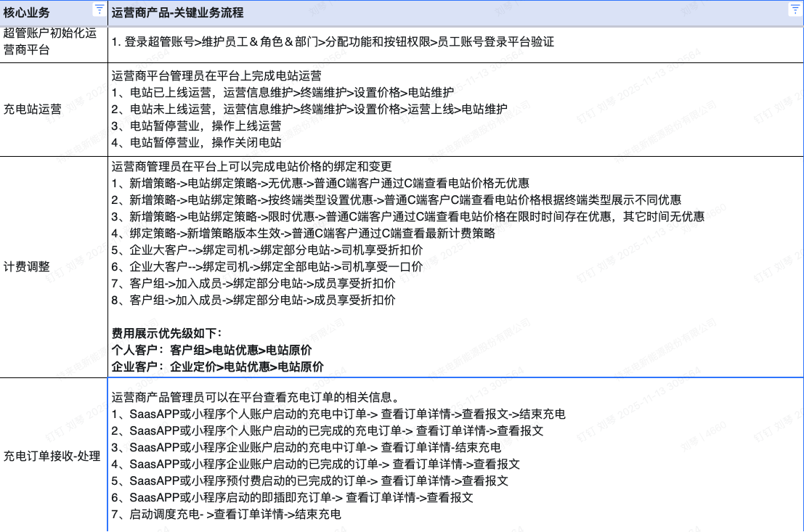Viewport: 804px width, 532px height.
Task: Click the line 企业大客户 绑定全部电站 司机享受一口价
Action: (x=267, y=266)
